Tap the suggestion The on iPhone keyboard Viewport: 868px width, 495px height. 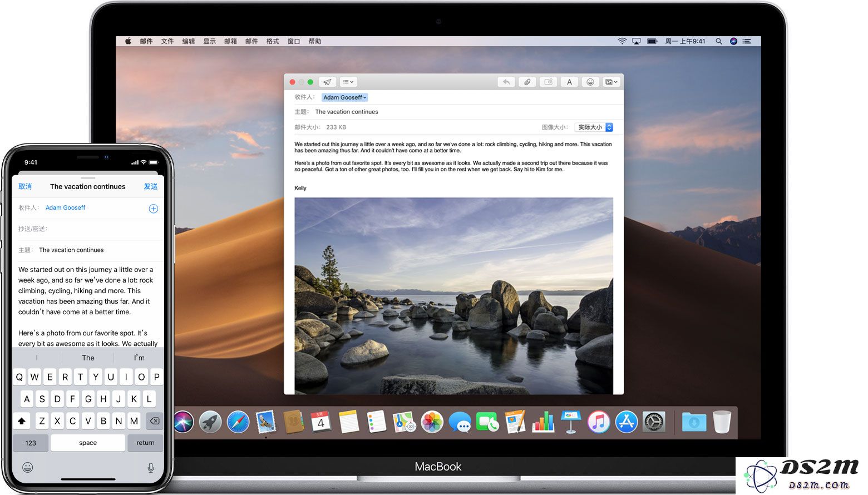tap(88, 358)
